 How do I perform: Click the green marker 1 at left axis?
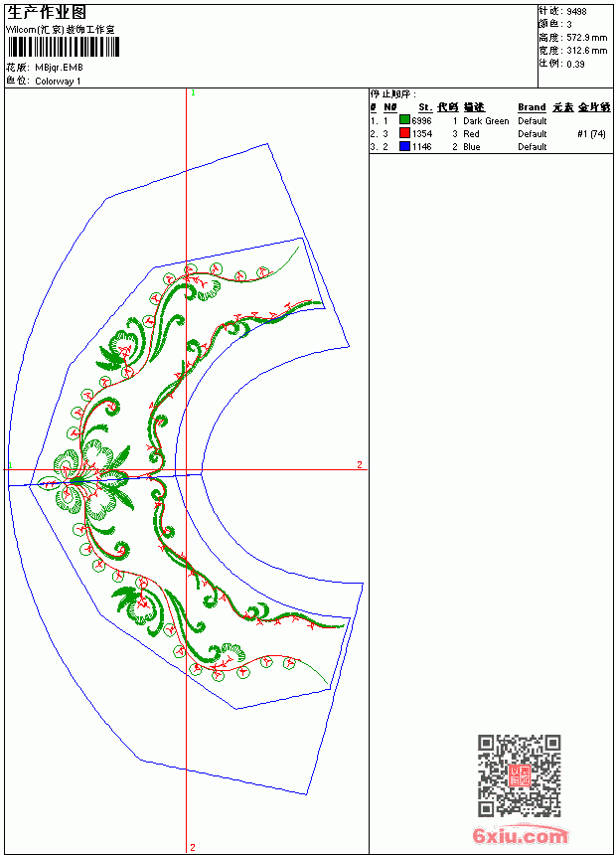(10, 465)
